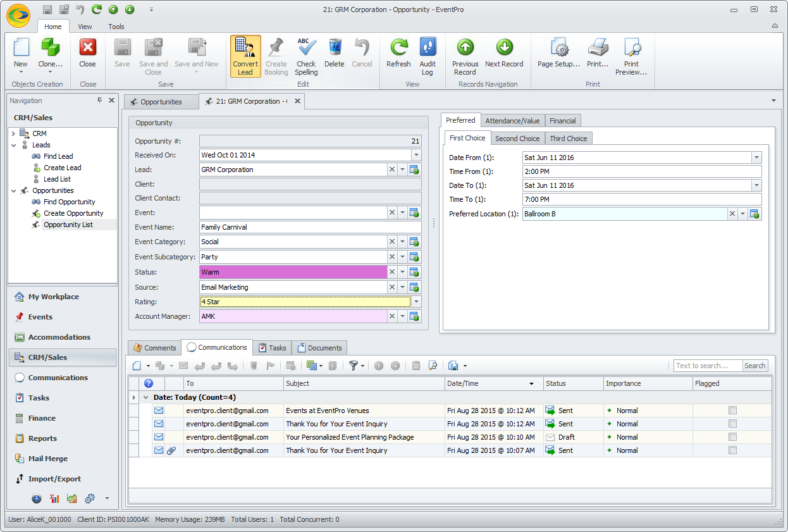788x532 pixels.
Task: Open the Event Category dropdown arrow
Action: (402, 242)
